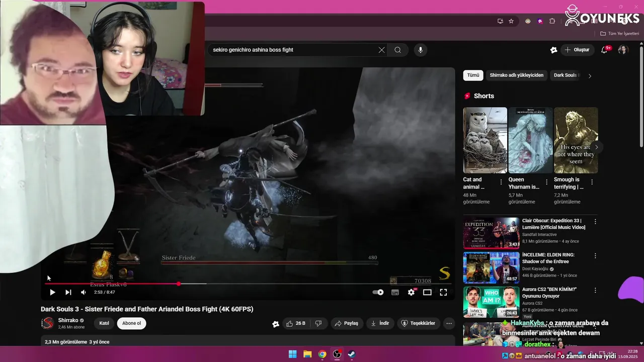Image resolution: width=644 pixels, height=362 pixels.
Task: Click the pink extension icon
Action: coord(540,21)
